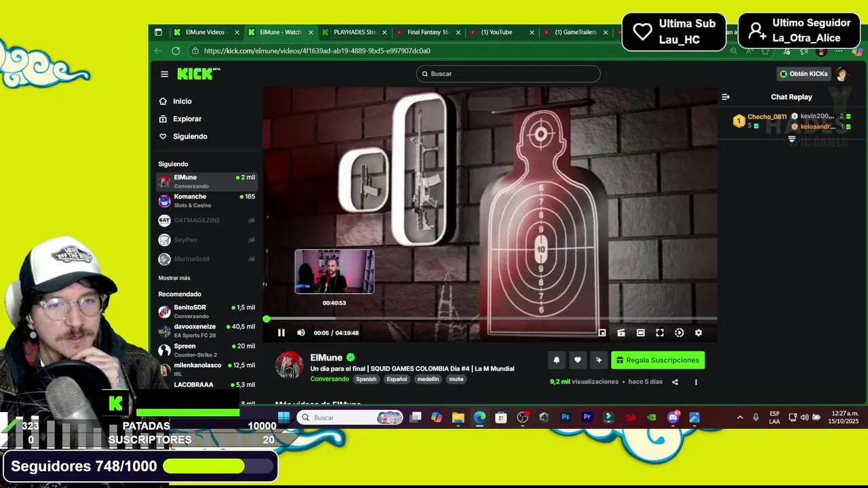This screenshot has height=488, width=868.
Task: Click the Spanish tag
Action: coord(366,379)
